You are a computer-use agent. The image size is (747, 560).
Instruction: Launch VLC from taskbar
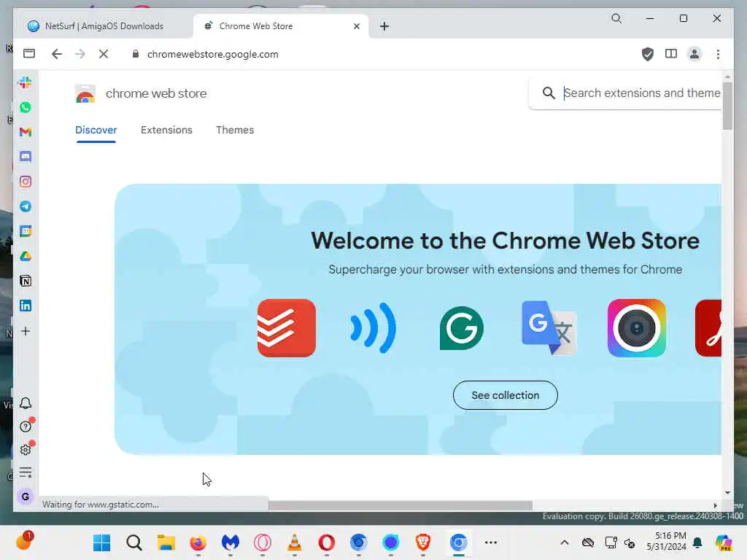[x=295, y=542]
